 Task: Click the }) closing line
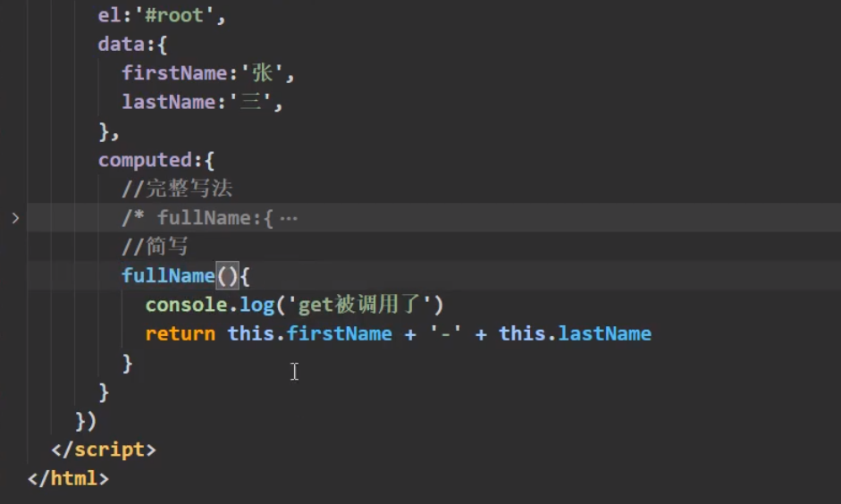(x=86, y=421)
